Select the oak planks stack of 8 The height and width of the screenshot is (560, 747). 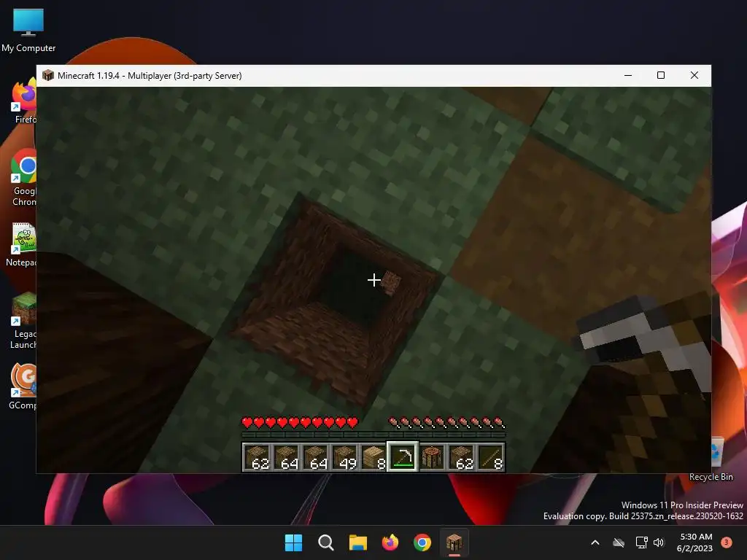point(374,456)
